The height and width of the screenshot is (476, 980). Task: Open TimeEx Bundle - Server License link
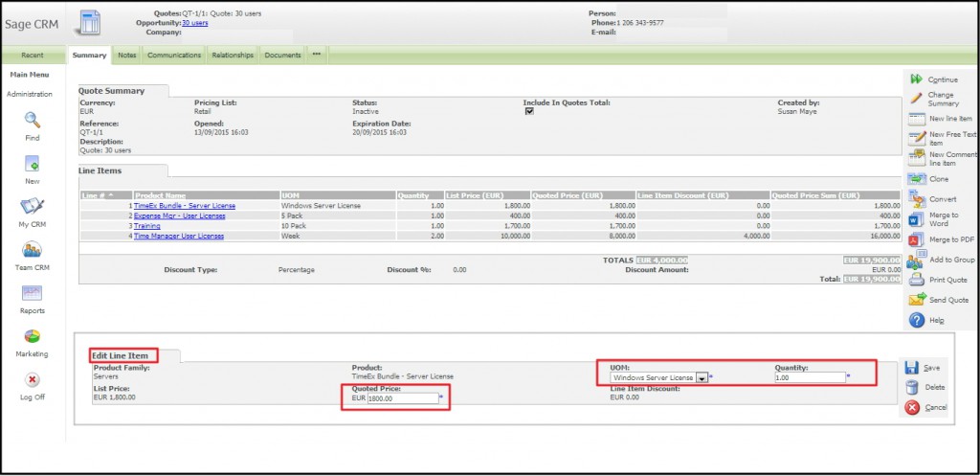point(185,206)
